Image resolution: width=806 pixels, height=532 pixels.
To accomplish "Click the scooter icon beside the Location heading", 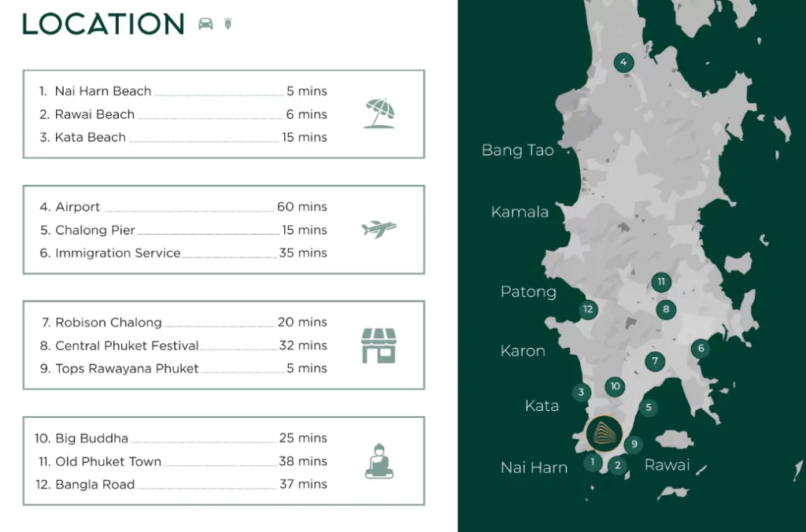I will 228,24.
